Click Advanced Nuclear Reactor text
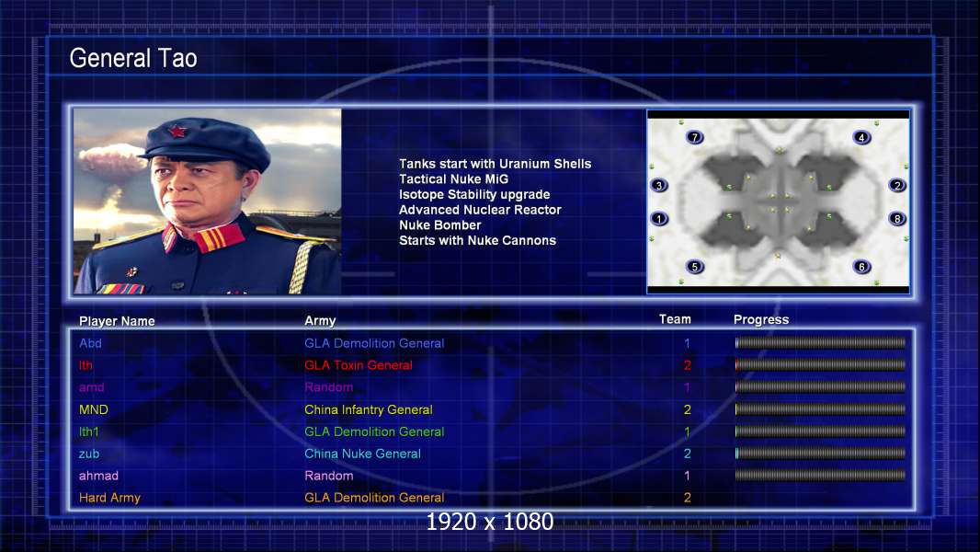980x552 pixels. pos(480,210)
